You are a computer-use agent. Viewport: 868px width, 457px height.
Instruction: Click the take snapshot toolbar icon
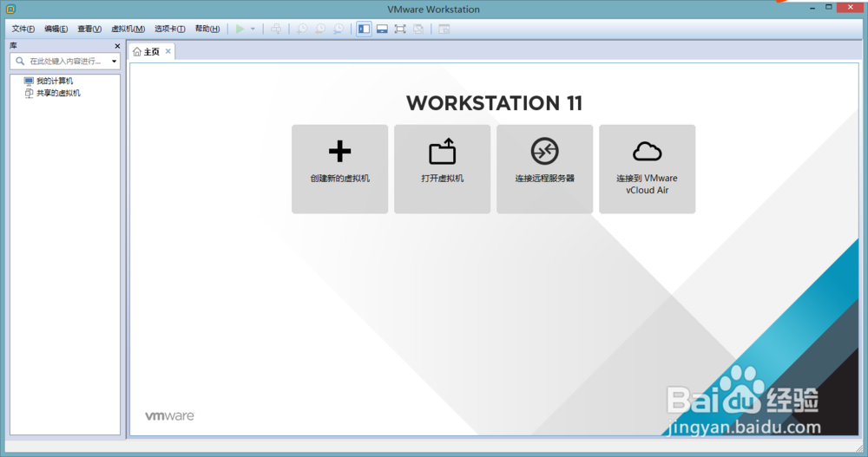point(302,29)
